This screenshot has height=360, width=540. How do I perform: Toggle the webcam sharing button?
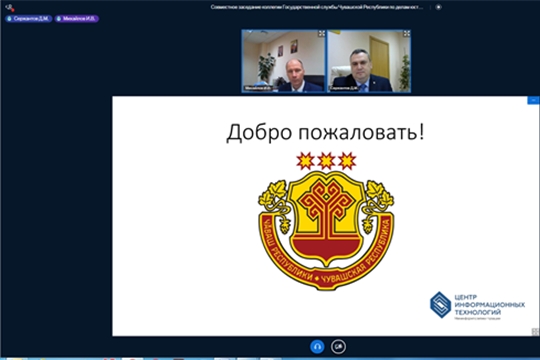pos(338,347)
